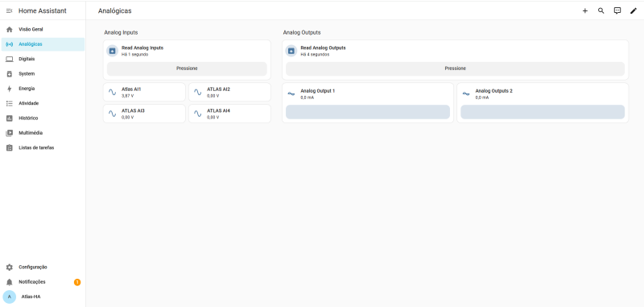Open the Notificações panel
This screenshot has height=307, width=644.
click(x=43, y=282)
